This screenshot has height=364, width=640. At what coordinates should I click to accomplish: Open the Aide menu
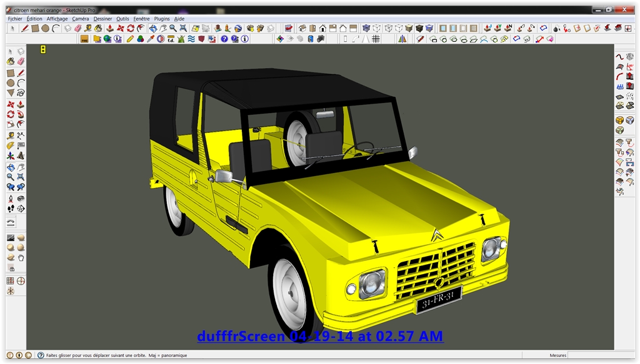pos(179,19)
